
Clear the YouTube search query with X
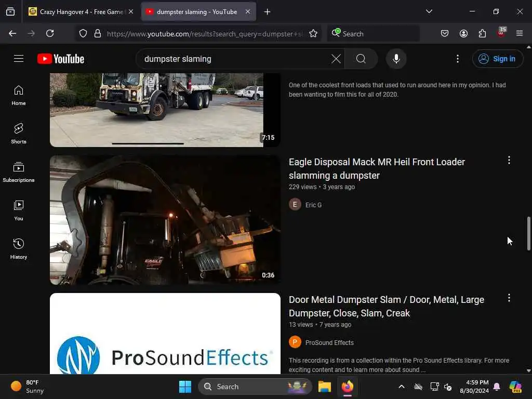click(336, 59)
